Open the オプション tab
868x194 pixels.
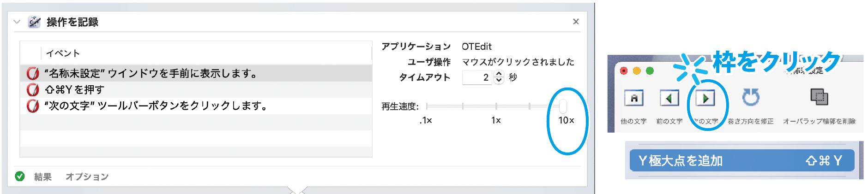click(87, 176)
